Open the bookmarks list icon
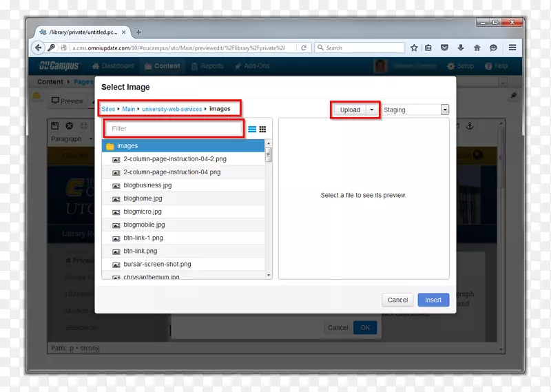Screen dimensions: 551x392 pyautogui.click(x=428, y=48)
